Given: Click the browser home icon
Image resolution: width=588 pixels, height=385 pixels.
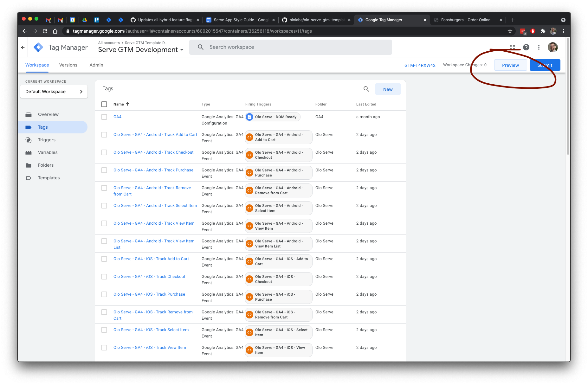Looking at the screenshot, I should pos(55,31).
